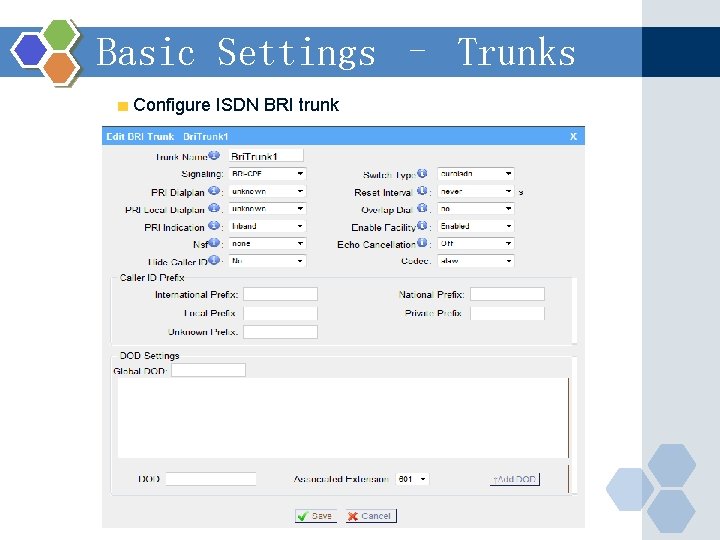The image size is (720, 540).
Task: Click the Global DOD field
Action: coord(208,370)
